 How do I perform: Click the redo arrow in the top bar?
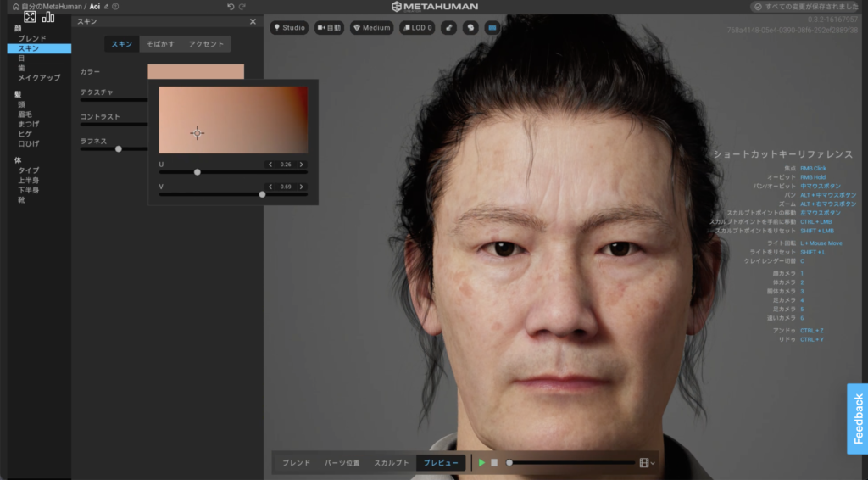pos(242,7)
